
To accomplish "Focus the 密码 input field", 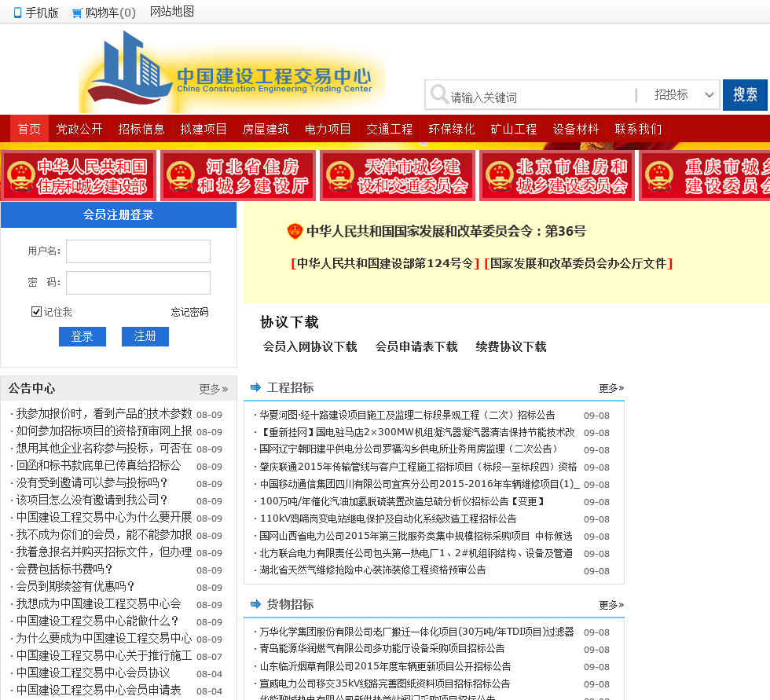I will click(x=138, y=283).
